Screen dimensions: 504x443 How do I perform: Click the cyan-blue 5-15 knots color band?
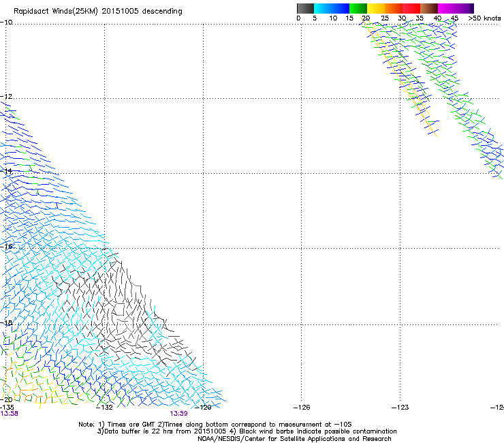click(332, 8)
